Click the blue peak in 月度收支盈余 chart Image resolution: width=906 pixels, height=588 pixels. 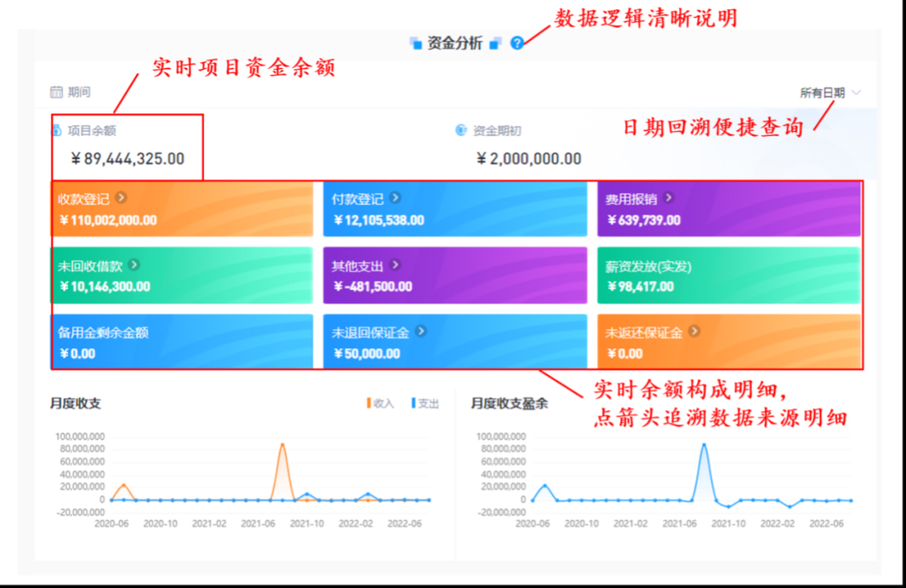(x=704, y=445)
